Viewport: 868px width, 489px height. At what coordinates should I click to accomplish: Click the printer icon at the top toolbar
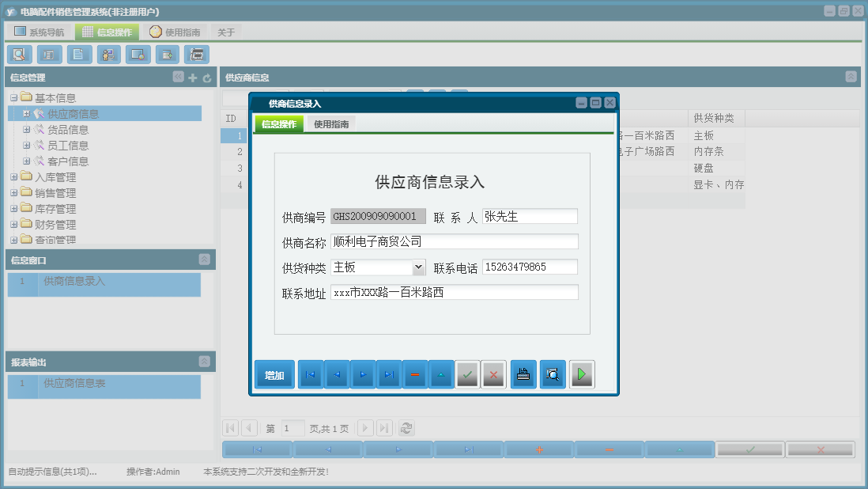[x=195, y=54]
